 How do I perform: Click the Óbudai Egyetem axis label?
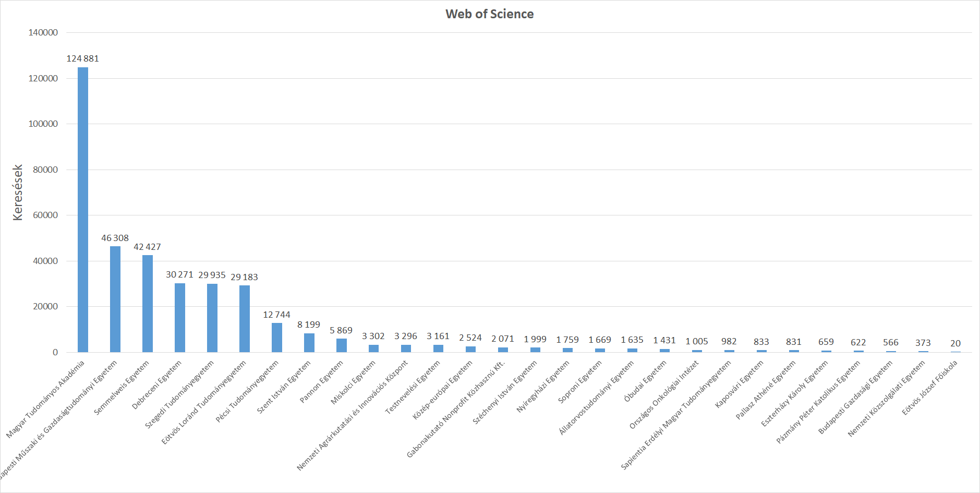[x=645, y=381]
